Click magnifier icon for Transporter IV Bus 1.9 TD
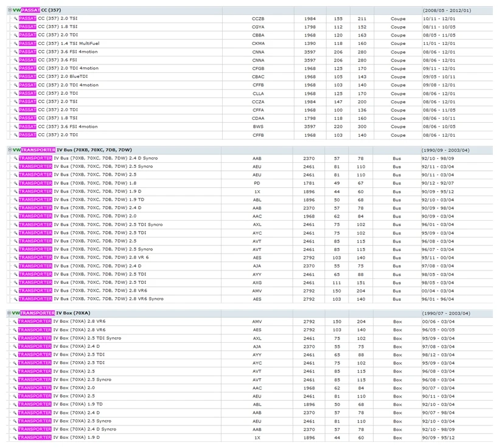 pos(15,199)
